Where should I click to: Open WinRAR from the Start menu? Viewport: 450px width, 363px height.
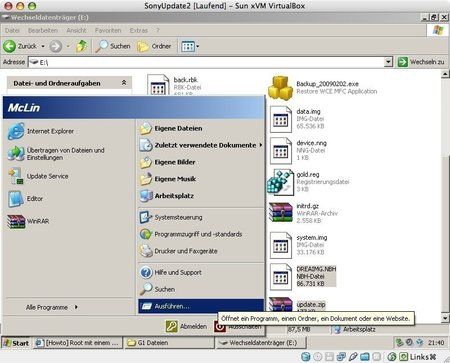click(28, 221)
